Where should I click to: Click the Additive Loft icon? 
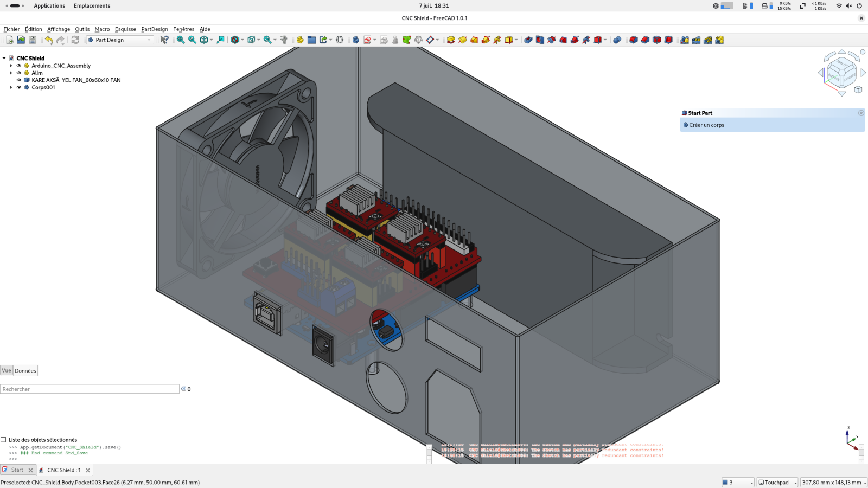tap(474, 40)
